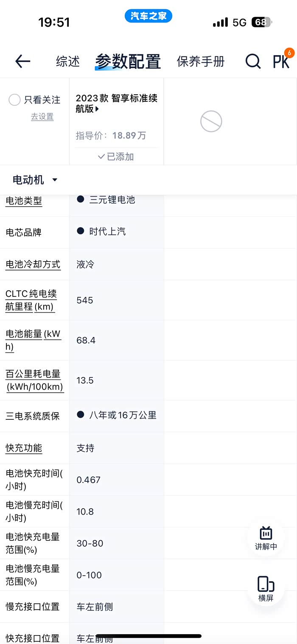The height and width of the screenshot is (644, 297).
Task: Open the 电池冷却方式 term explanation
Action: (x=33, y=264)
